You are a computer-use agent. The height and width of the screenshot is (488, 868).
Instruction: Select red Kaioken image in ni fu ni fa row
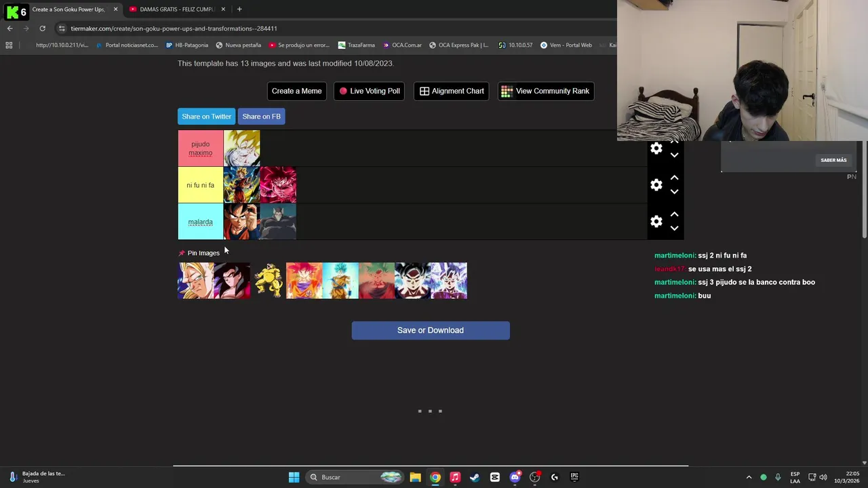pos(278,185)
